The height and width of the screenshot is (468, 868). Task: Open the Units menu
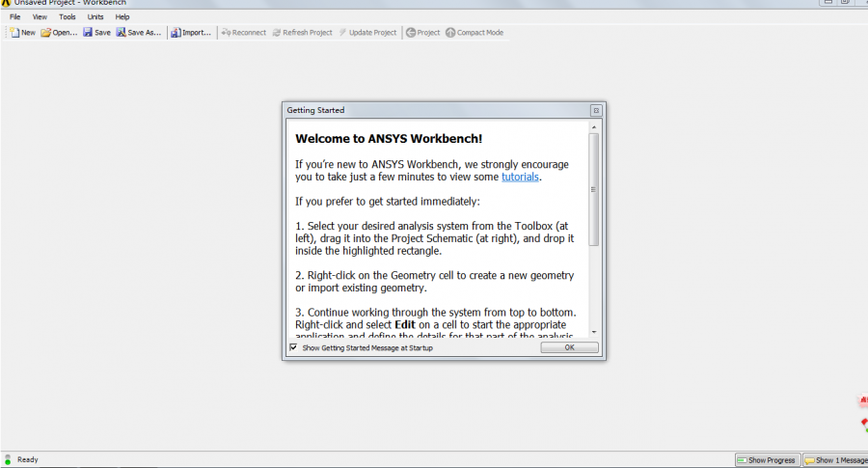[x=95, y=17]
